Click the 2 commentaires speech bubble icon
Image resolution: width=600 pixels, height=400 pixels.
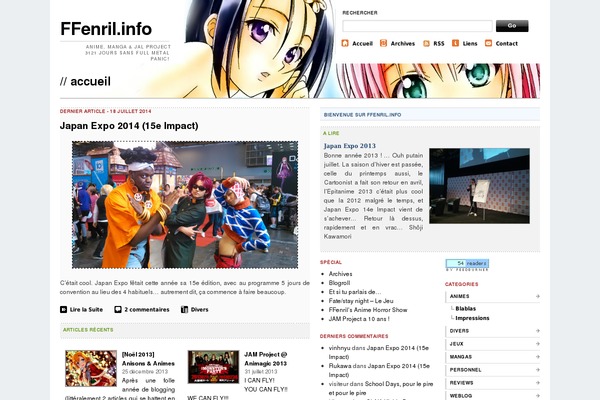click(x=118, y=309)
